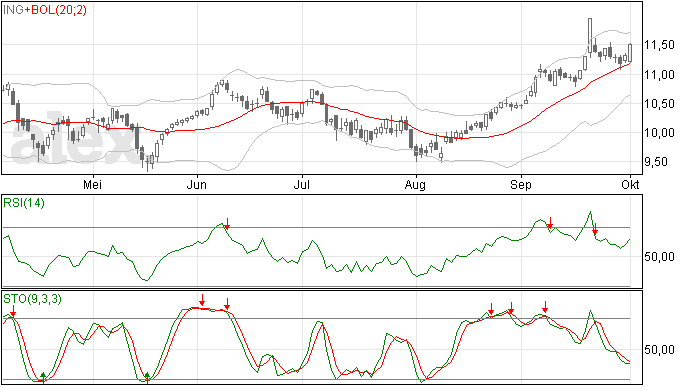
Task: Click the 10,50 price axis value
Action: tap(659, 103)
